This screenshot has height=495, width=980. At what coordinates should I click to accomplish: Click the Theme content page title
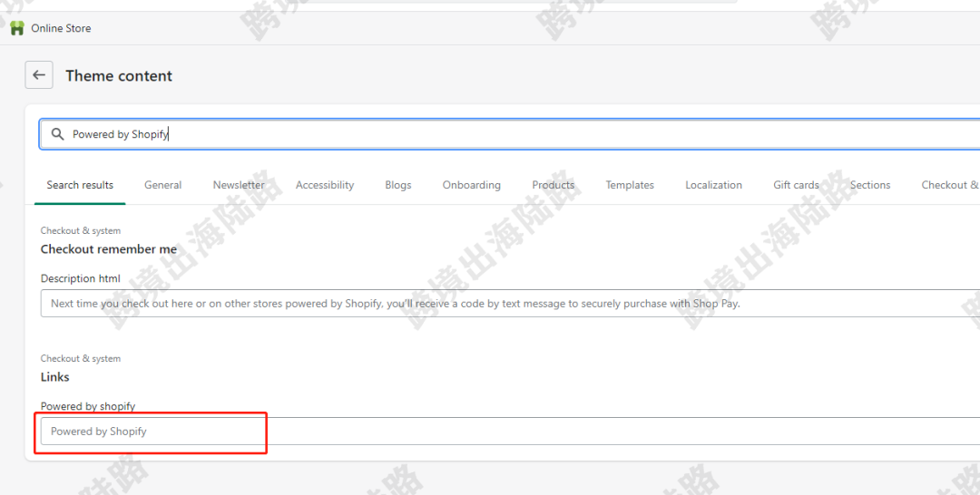tap(119, 75)
